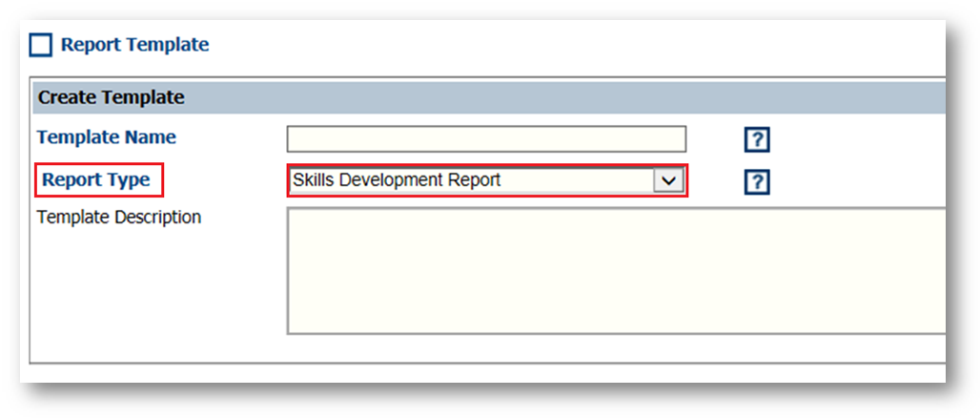Click blank panel area below Template Description
The width and height of the screenshot is (980, 418).
(x=477, y=349)
